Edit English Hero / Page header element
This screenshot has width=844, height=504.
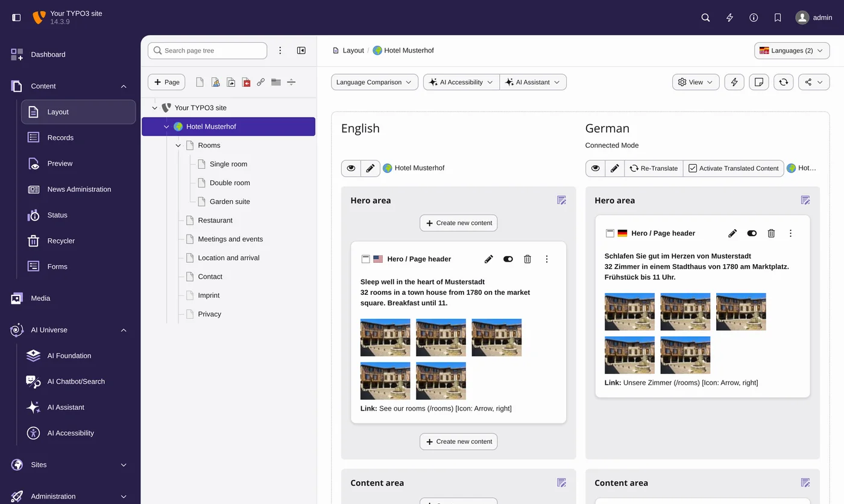tap(489, 259)
